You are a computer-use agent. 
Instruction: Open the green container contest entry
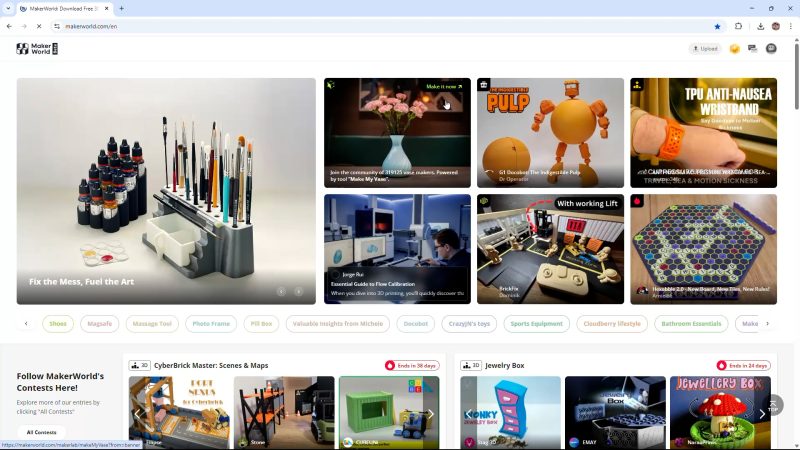389,413
